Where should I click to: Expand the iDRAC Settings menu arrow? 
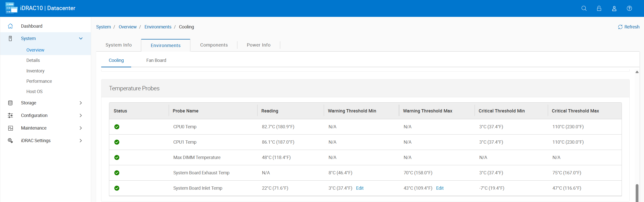81,141
